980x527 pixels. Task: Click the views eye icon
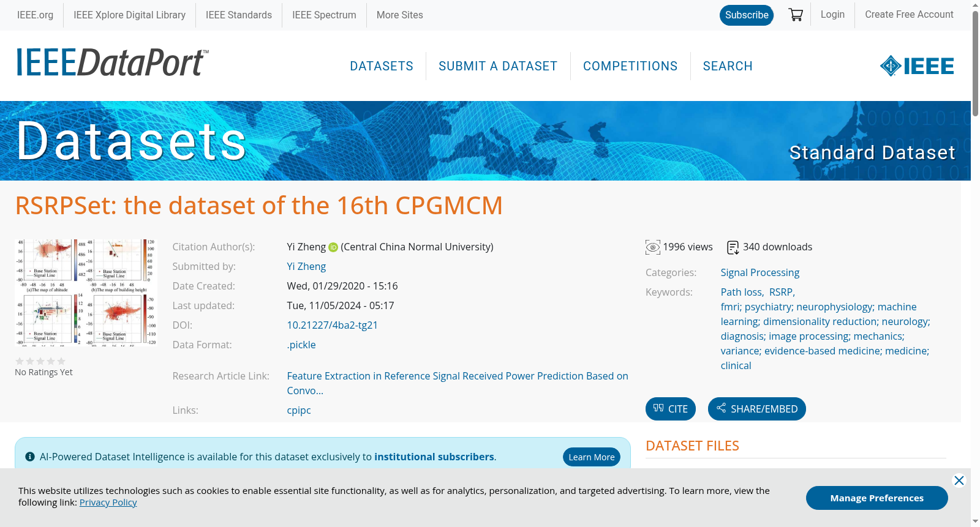pyautogui.click(x=653, y=247)
